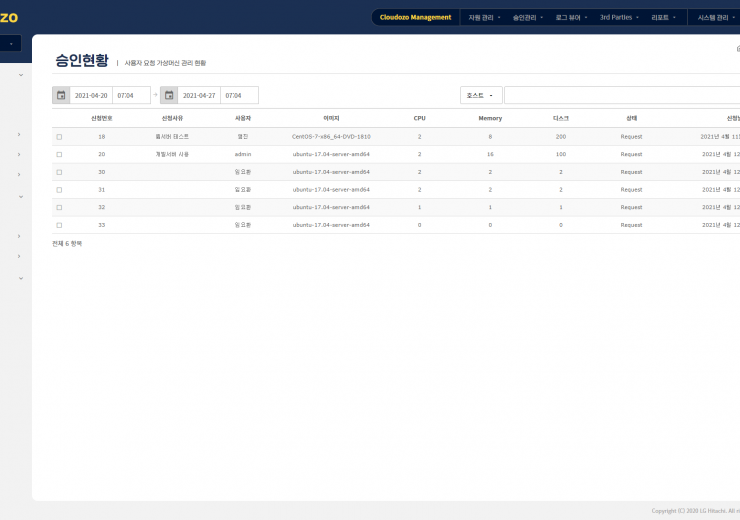Click the CPU column header
The image size is (740, 520).
pyautogui.click(x=419, y=118)
